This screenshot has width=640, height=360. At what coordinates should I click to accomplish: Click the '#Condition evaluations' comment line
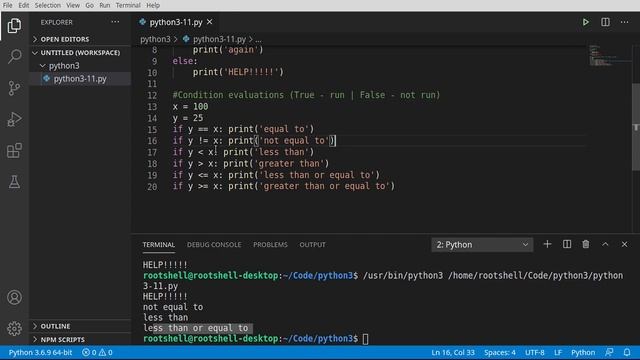306,95
